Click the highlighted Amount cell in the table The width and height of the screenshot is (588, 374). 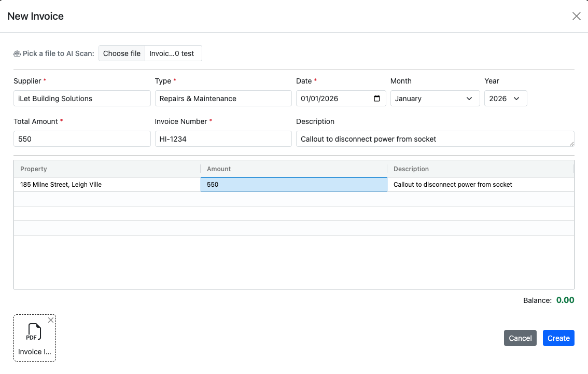tap(293, 184)
